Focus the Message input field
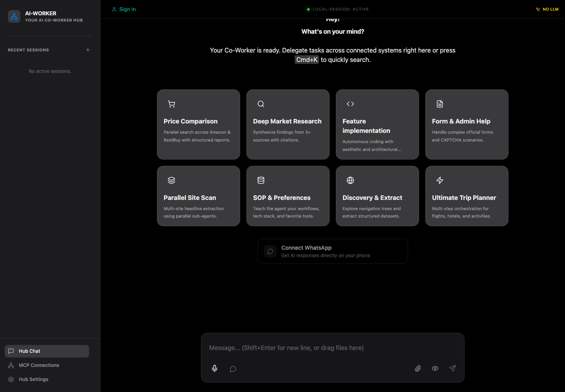 point(333,348)
